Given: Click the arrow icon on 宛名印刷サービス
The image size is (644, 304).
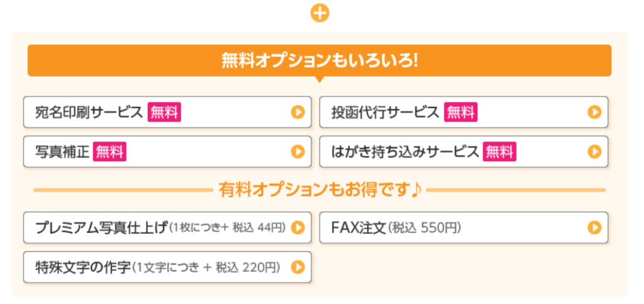Looking at the screenshot, I should 297,112.
